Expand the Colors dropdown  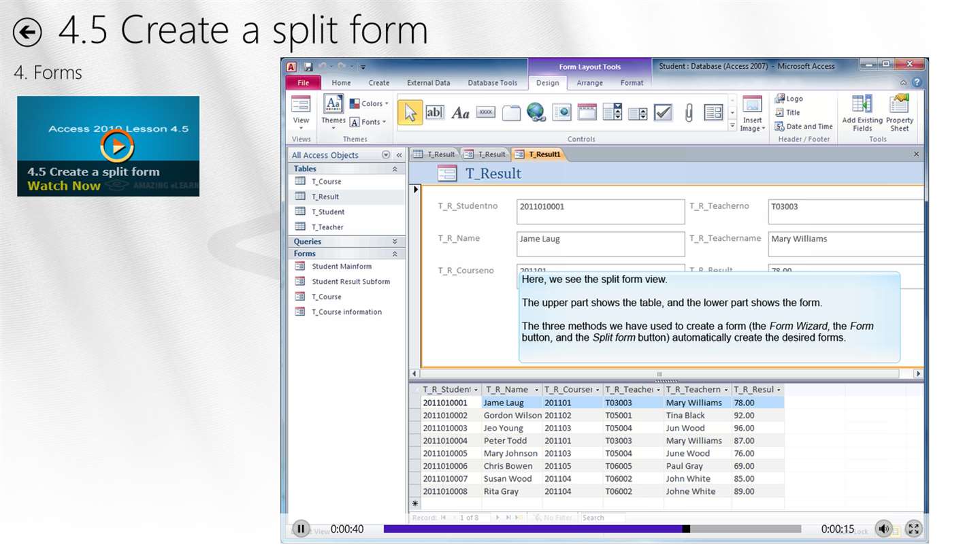(370, 104)
